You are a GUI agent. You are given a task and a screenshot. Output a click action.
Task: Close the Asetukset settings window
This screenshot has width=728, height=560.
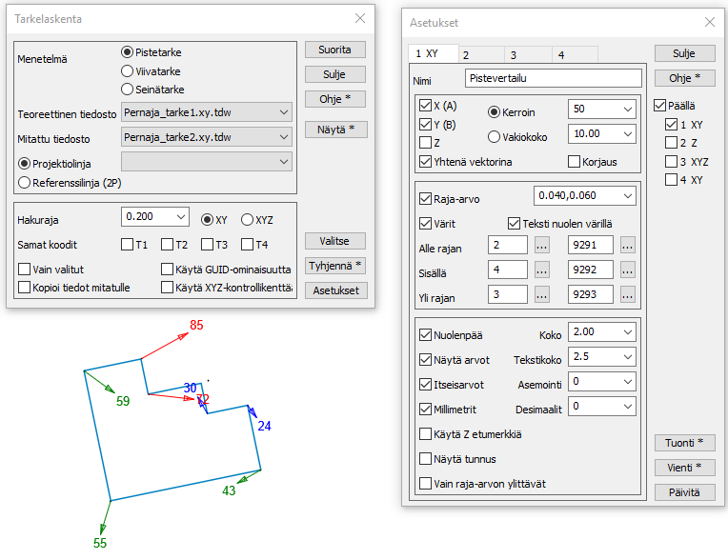(708, 22)
